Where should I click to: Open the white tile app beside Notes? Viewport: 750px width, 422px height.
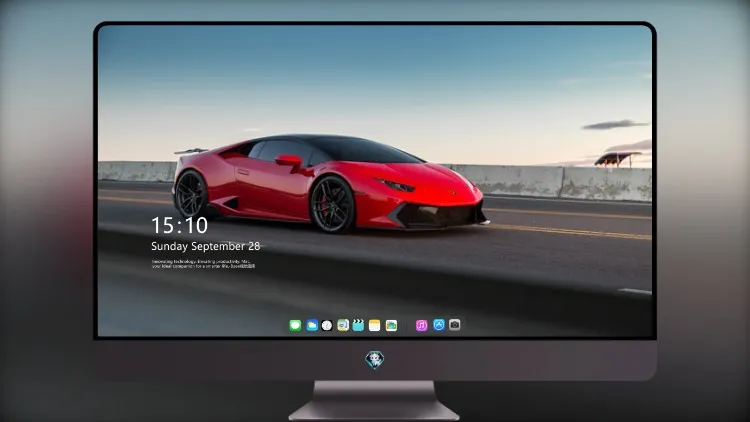(391, 325)
